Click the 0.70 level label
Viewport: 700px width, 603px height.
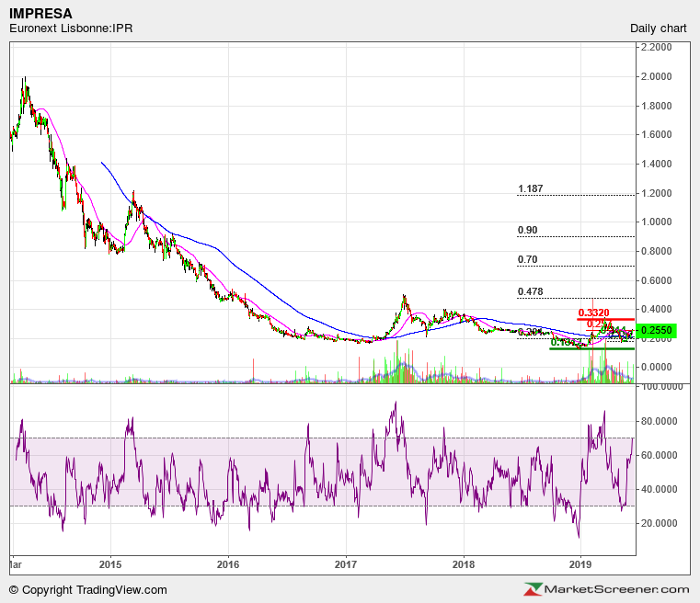pos(527,259)
